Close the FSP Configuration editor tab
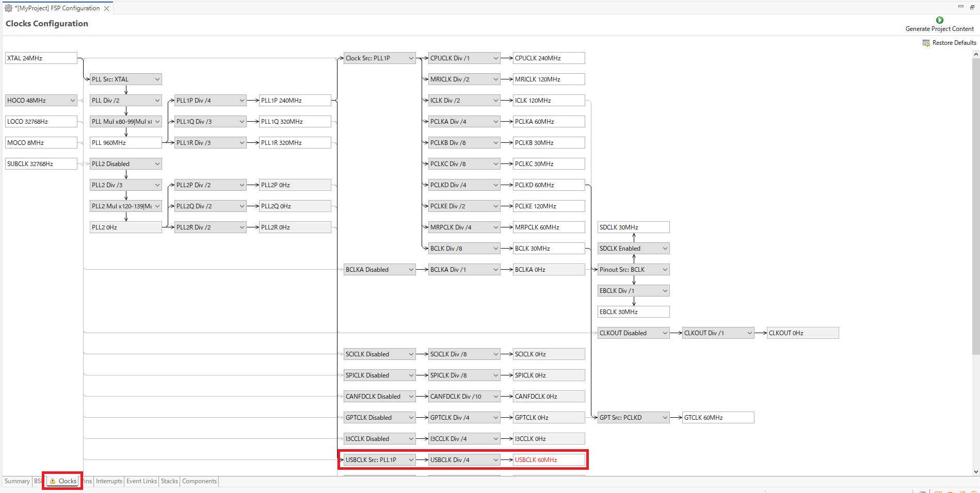Viewport: 980px width, 493px height. (x=106, y=8)
